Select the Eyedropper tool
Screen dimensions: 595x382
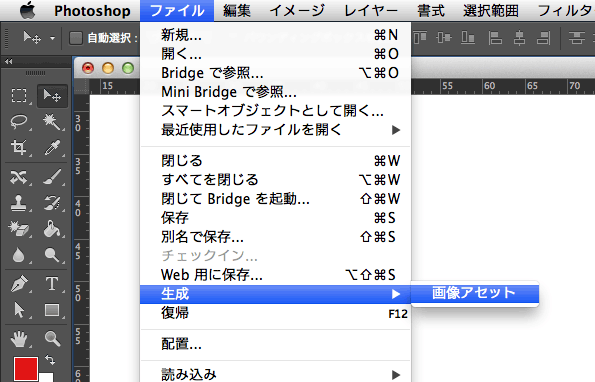click(52, 148)
